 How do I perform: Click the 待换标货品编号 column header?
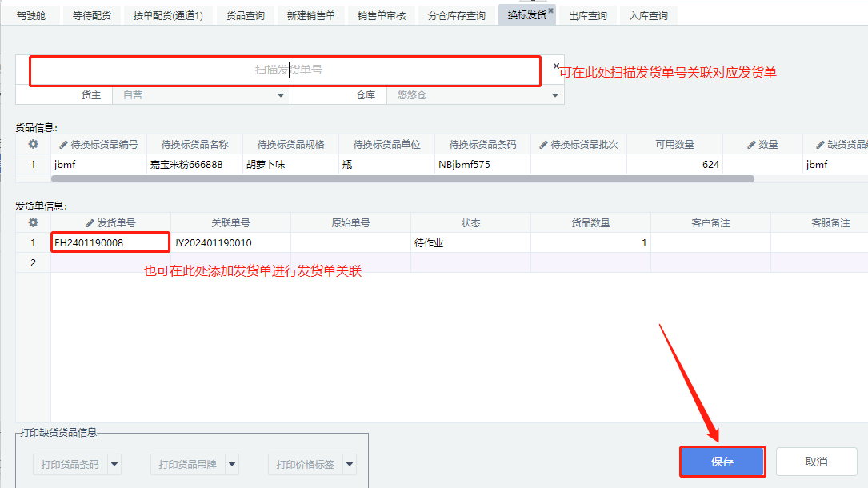coord(98,145)
